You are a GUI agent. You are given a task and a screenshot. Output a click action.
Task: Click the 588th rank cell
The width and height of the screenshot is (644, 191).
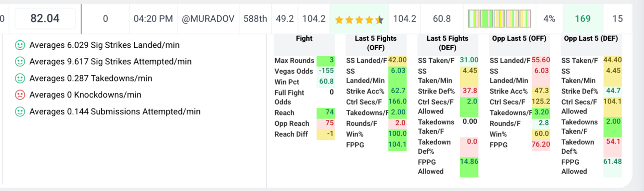pos(255,19)
